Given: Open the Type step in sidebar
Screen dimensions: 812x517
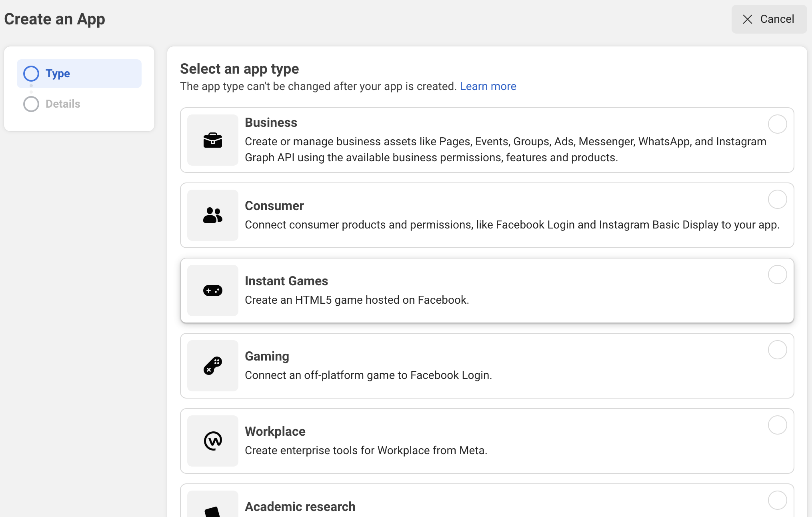Looking at the screenshot, I should (x=79, y=74).
